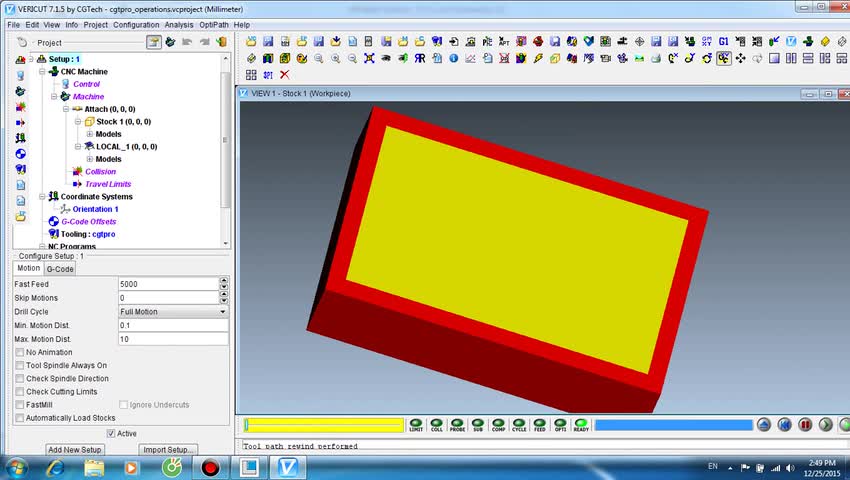The width and height of the screenshot is (850, 480).
Task: Select single view layout icon
Action: click(774, 58)
